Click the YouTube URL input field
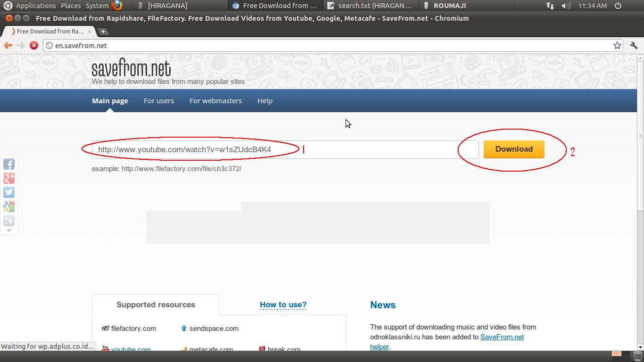 285,149
